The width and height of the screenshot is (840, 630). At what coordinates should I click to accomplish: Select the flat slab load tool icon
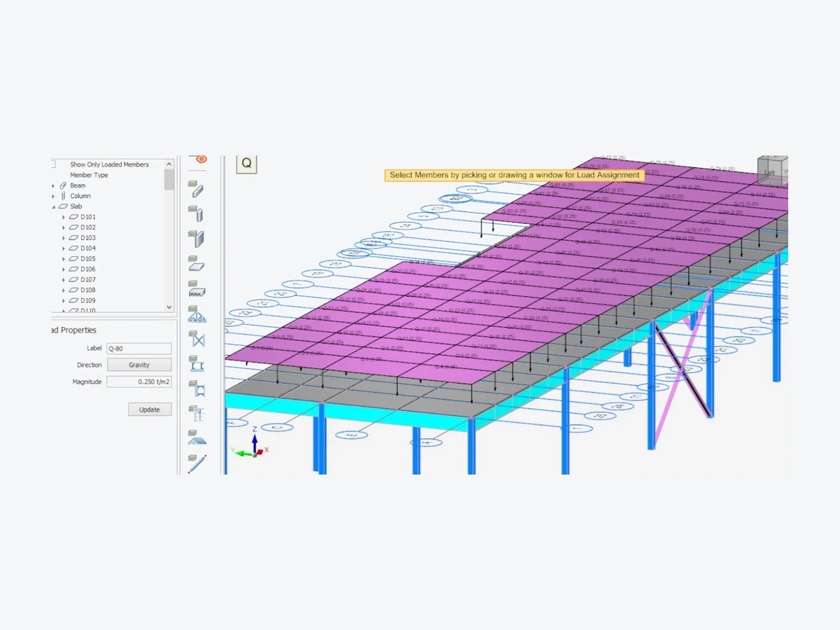197,263
